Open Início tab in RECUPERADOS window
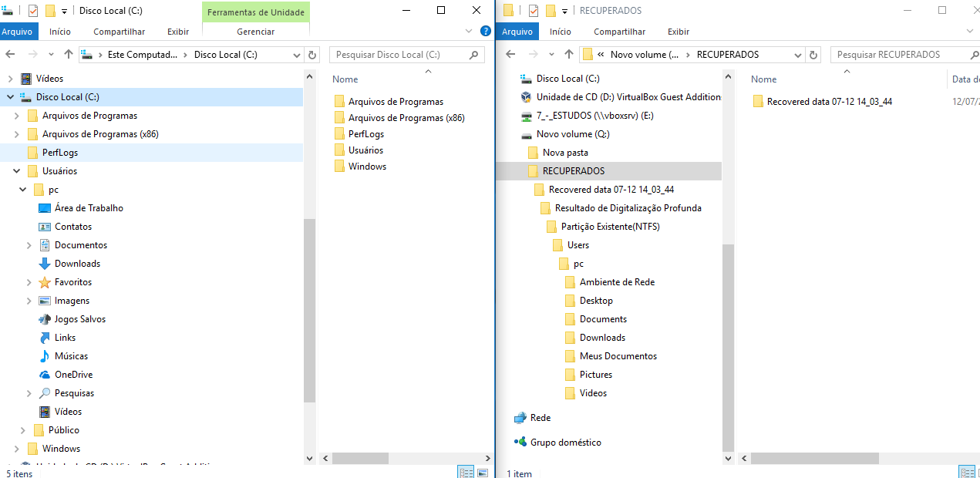Viewport: 980px width, 478px height. point(561,32)
